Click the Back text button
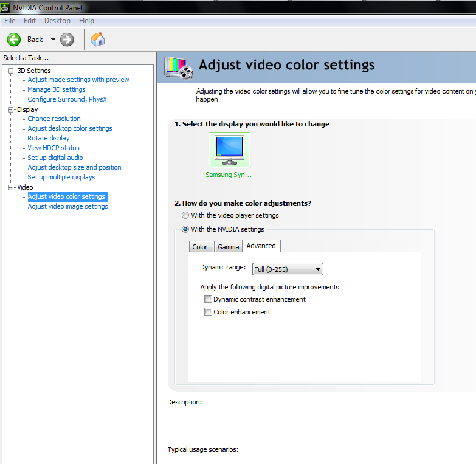This screenshot has height=464, width=476. (35, 40)
